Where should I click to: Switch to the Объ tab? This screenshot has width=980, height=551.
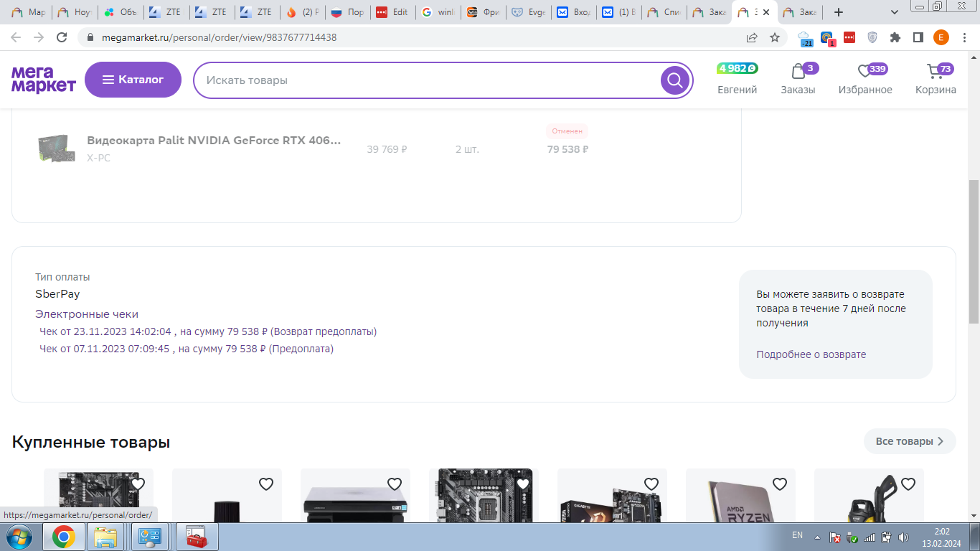121,12
